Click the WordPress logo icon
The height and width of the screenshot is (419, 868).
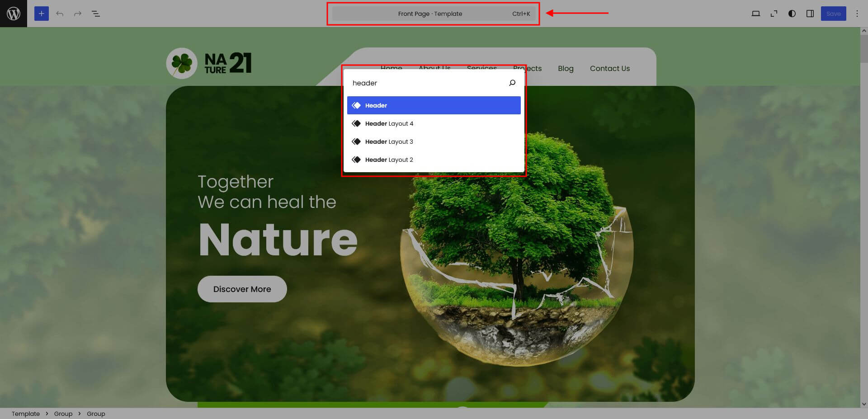click(14, 14)
